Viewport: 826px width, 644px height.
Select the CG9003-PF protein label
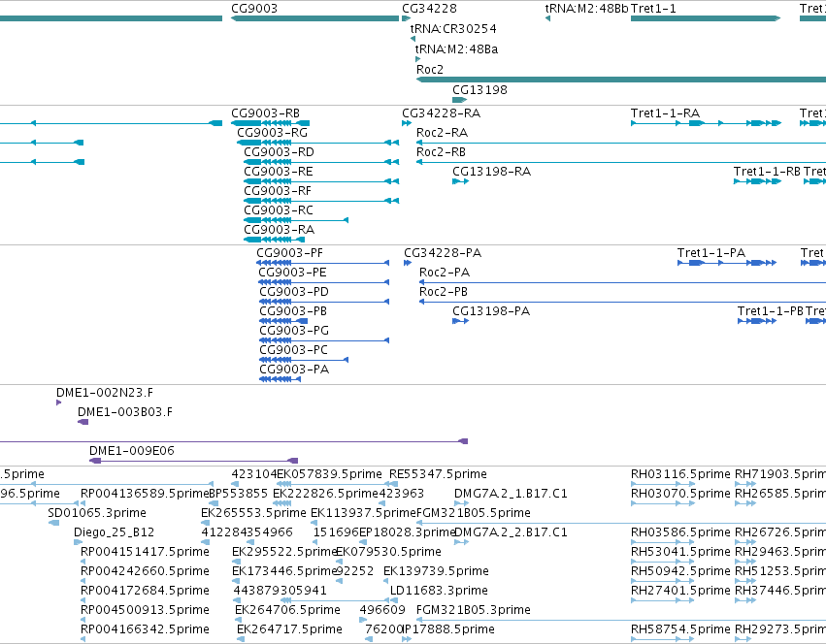(x=290, y=253)
